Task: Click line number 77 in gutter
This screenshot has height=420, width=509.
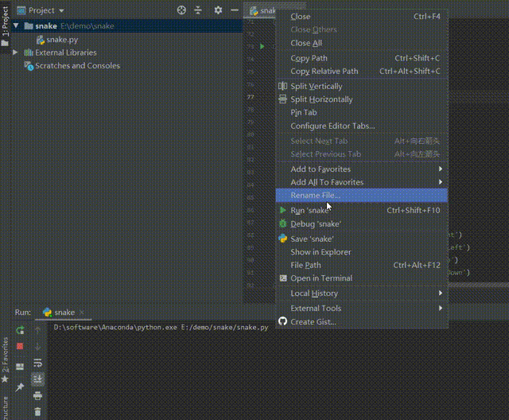Action: click(251, 97)
